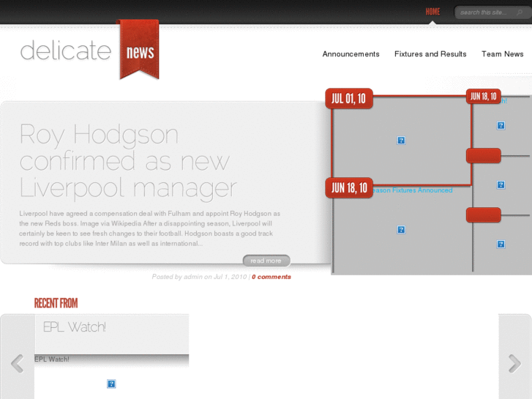Click the RECENT FROM heading
This screenshot has height=399, width=532.
pyautogui.click(x=56, y=303)
